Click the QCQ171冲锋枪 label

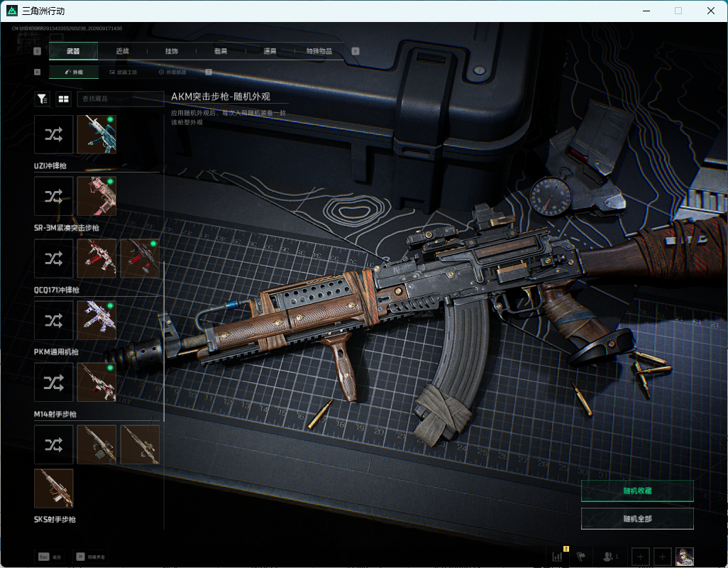click(x=57, y=290)
